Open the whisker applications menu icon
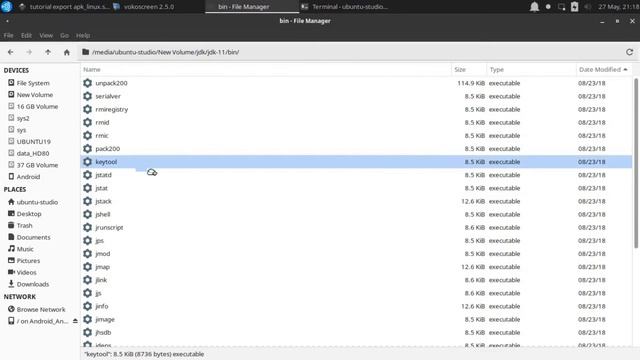 [7, 7]
